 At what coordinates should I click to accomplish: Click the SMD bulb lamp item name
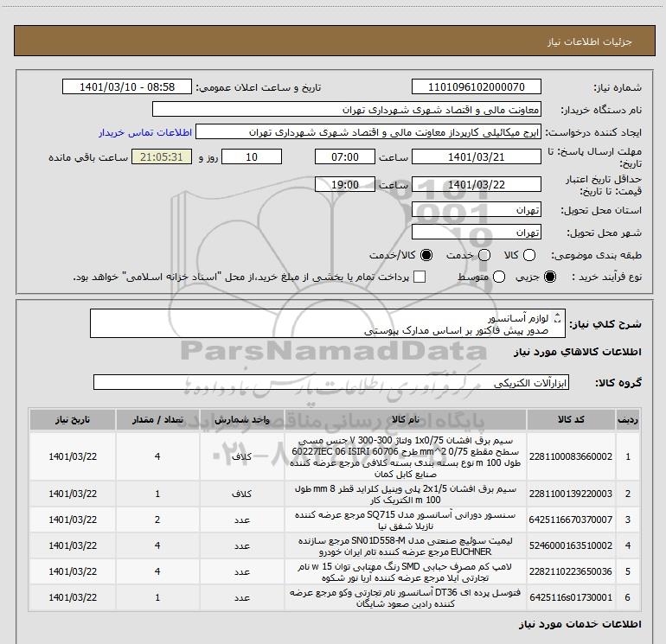pos(405,572)
